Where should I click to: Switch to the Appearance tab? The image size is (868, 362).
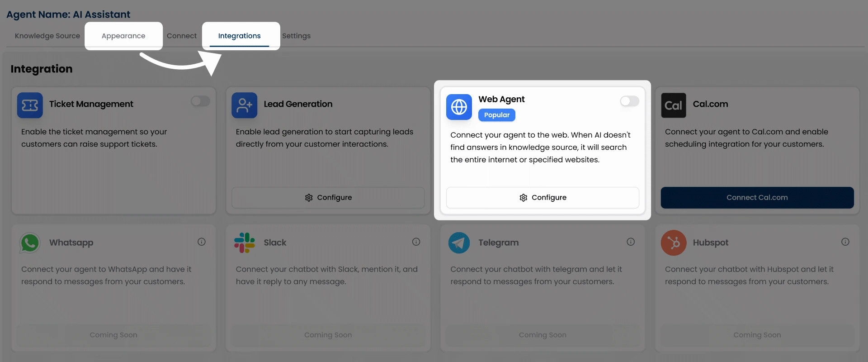point(123,36)
